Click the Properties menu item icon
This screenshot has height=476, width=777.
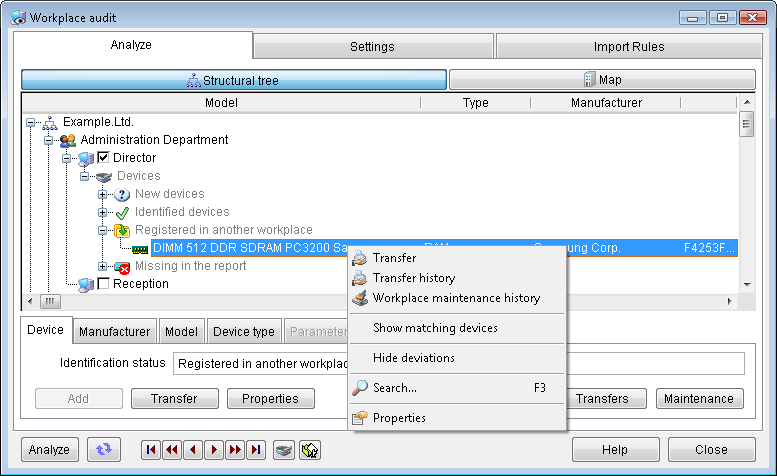[360, 418]
